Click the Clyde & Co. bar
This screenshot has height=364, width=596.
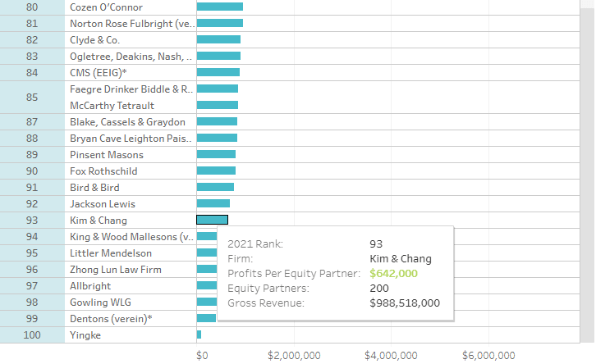tap(218, 39)
